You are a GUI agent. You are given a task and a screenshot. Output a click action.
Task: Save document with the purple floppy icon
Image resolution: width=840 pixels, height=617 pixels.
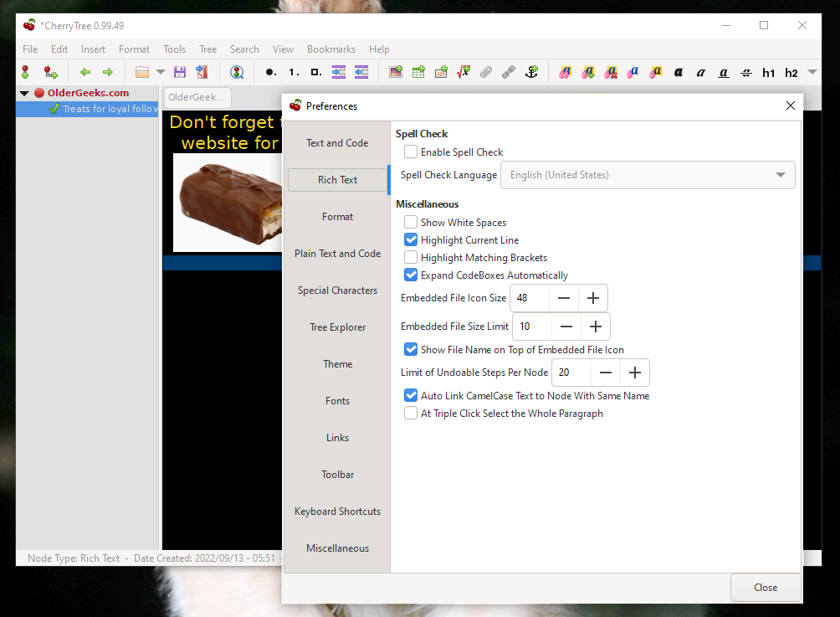click(x=180, y=72)
